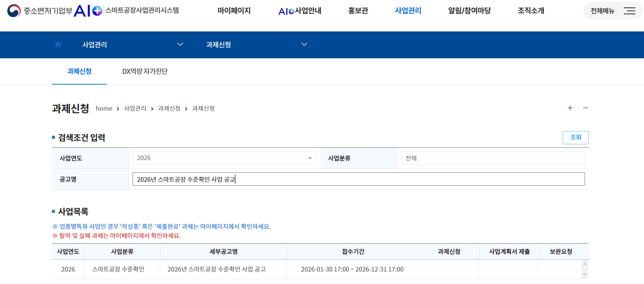The width and height of the screenshot is (644, 284).
Task: Expand the 과제신청 dropdown in blue bar
Action: (304, 44)
